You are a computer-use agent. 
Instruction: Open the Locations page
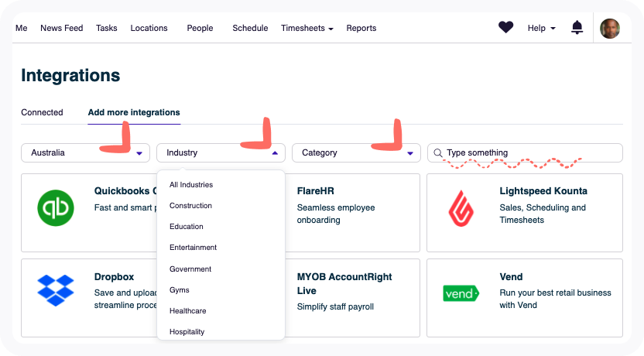click(x=149, y=28)
